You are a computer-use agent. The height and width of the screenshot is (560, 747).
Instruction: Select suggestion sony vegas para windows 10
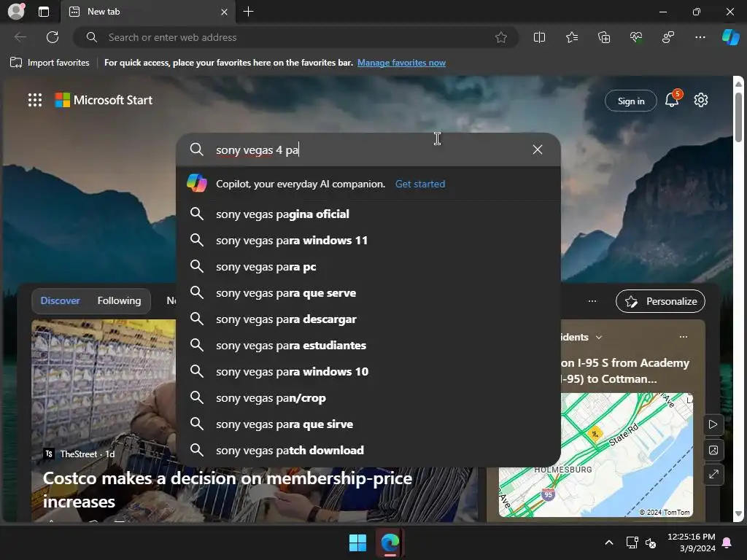click(368, 371)
